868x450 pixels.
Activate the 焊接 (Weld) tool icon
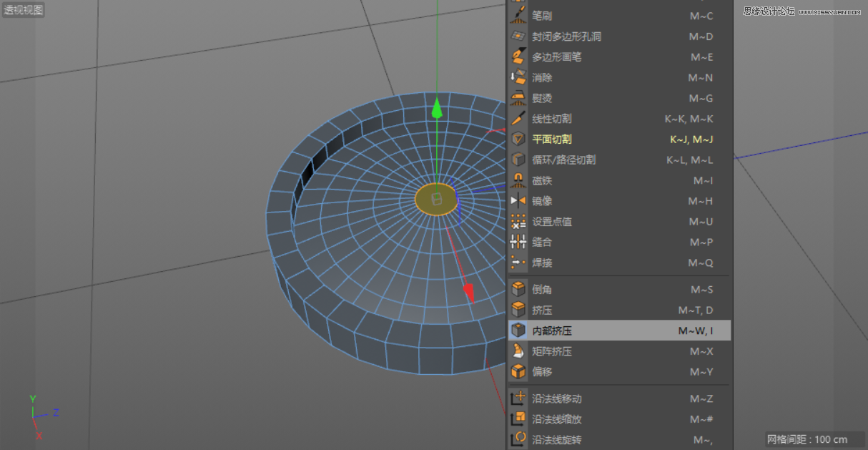pyautogui.click(x=518, y=263)
